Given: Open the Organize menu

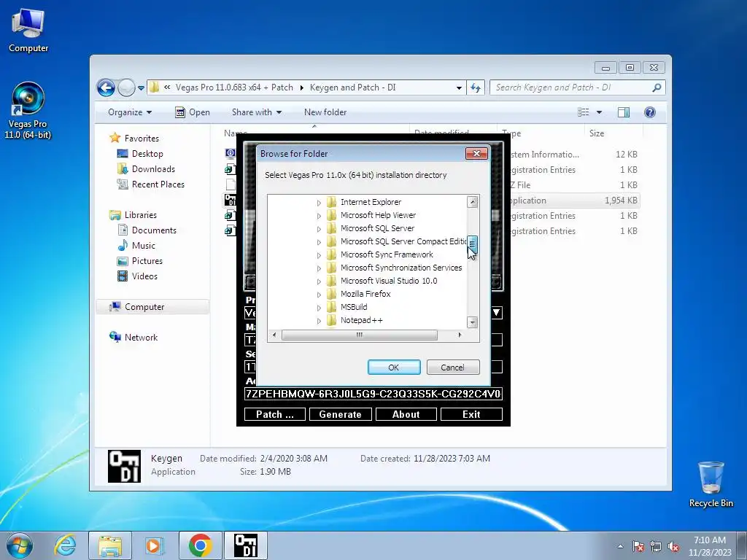Looking at the screenshot, I should 130,112.
